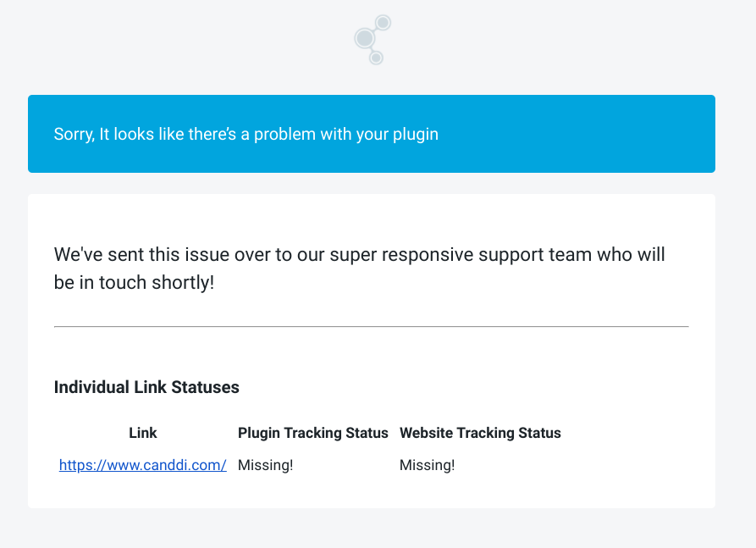Click the 'We've sent this issue over' text line
This screenshot has height=548, width=756.
pyautogui.click(x=359, y=255)
